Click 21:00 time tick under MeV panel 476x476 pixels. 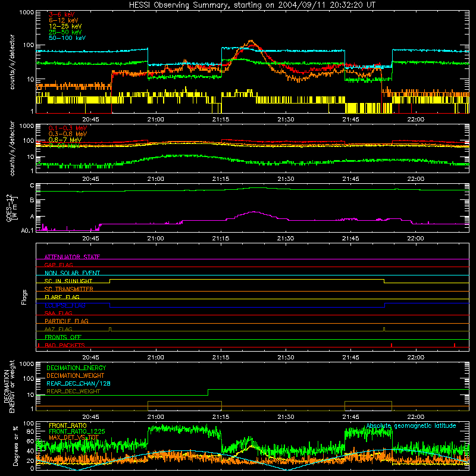156,179
